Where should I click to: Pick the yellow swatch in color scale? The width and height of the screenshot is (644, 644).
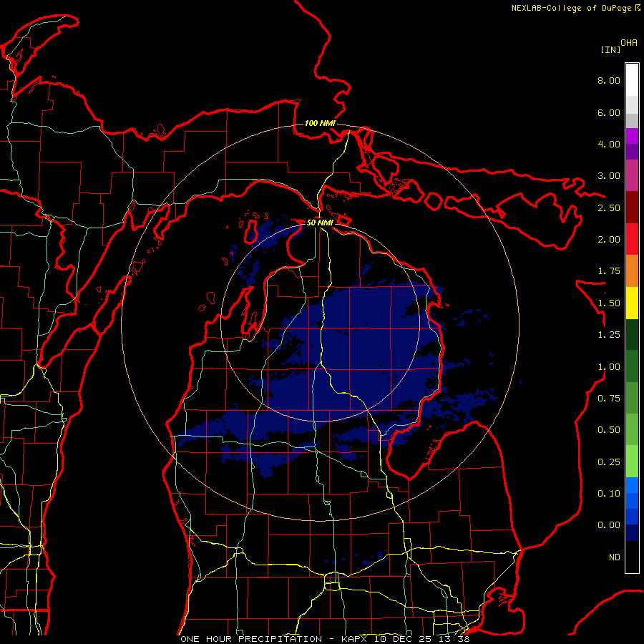(632, 303)
